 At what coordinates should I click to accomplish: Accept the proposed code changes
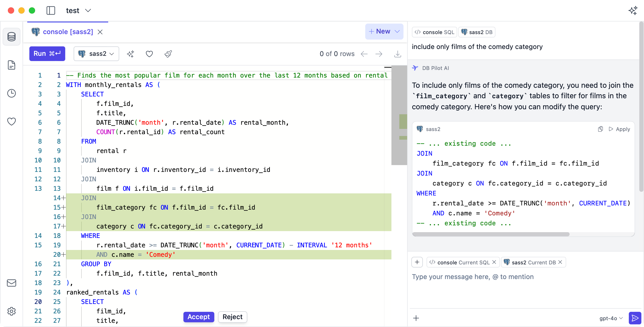coord(199,317)
